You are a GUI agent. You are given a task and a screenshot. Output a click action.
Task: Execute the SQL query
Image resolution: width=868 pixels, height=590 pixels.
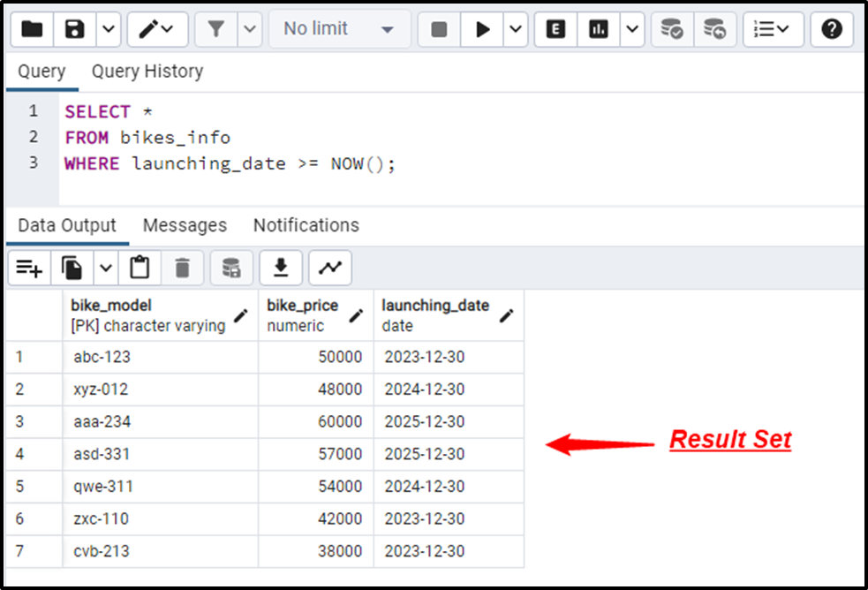click(x=481, y=29)
